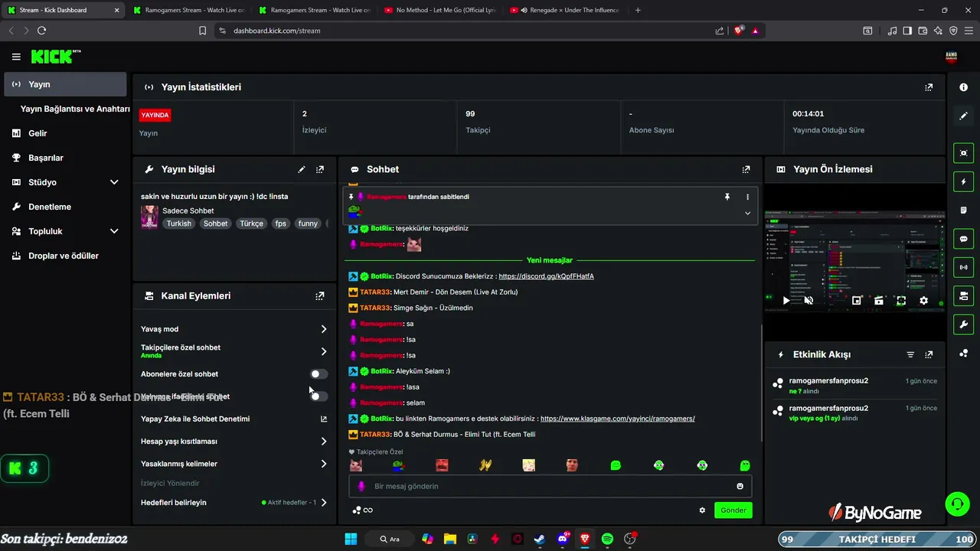Toggle the broadcast signal panel icon in sidebar
This screenshot has width=980, height=551.
[x=964, y=267]
